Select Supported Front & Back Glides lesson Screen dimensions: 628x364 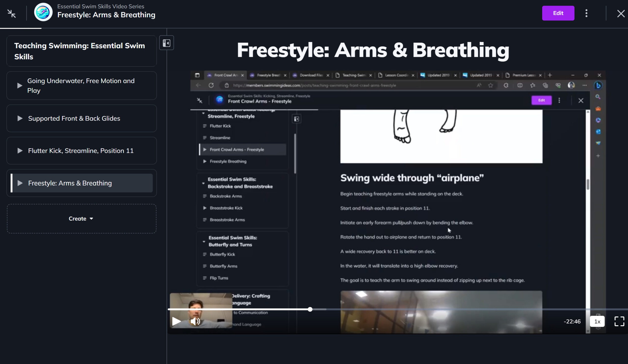[x=74, y=118]
